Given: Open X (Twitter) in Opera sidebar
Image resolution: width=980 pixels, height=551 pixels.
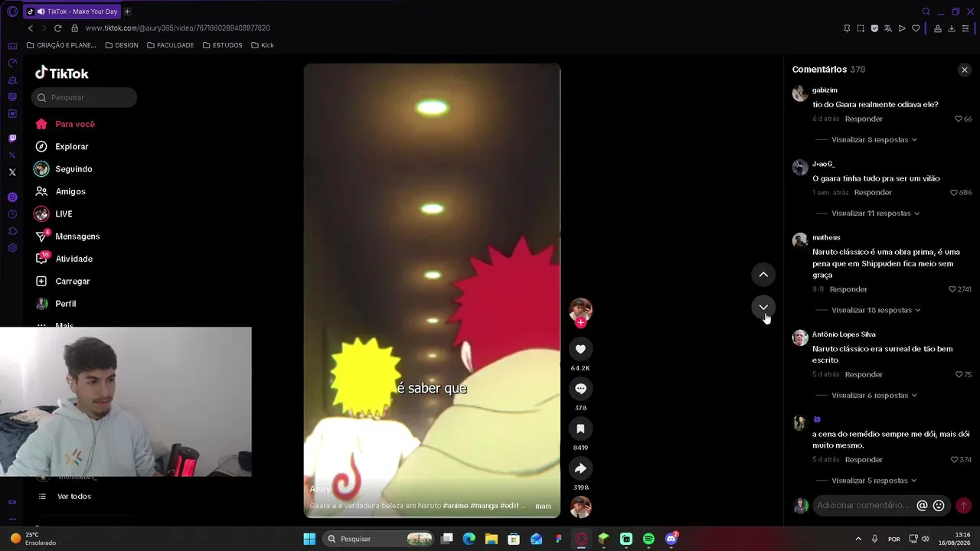Looking at the screenshot, I should [12, 172].
